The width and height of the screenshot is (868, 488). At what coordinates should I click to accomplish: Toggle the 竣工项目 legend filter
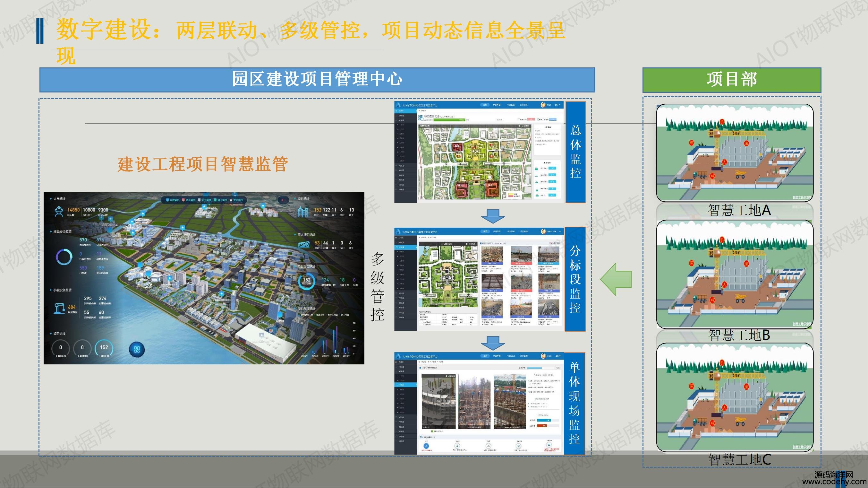coord(220,200)
